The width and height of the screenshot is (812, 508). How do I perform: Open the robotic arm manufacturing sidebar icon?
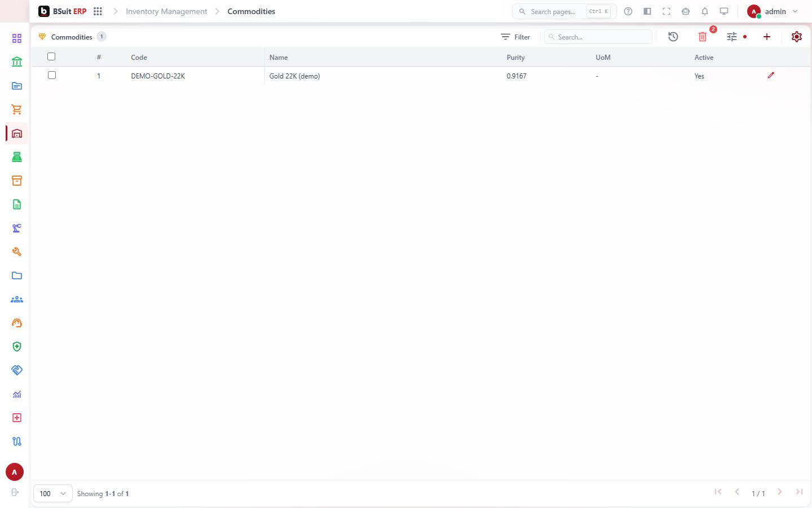click(17, 228)
